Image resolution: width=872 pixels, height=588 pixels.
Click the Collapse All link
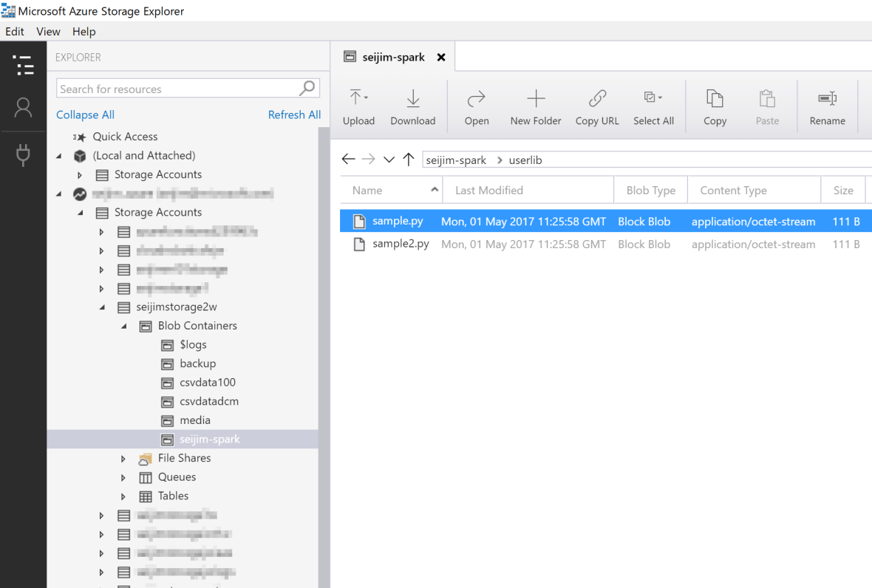click(x=85, y=115)
